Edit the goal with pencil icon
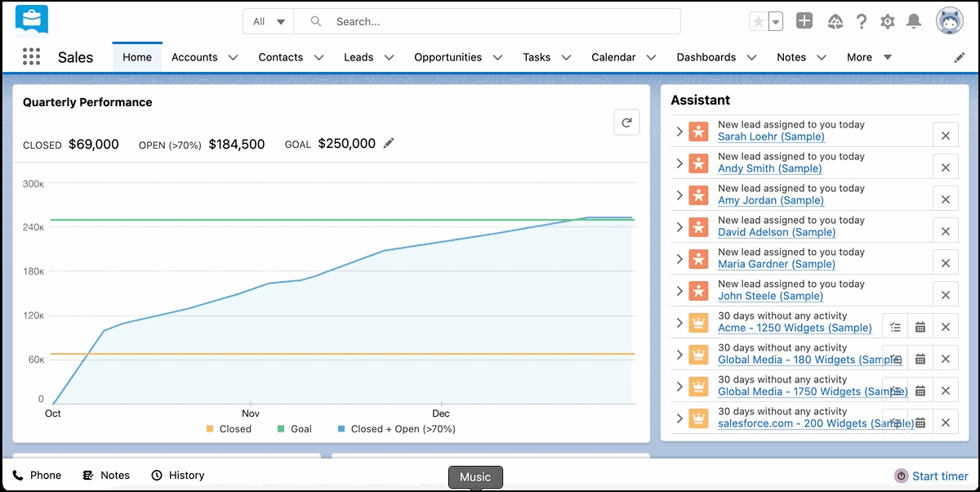 click(x=389, y=144)
